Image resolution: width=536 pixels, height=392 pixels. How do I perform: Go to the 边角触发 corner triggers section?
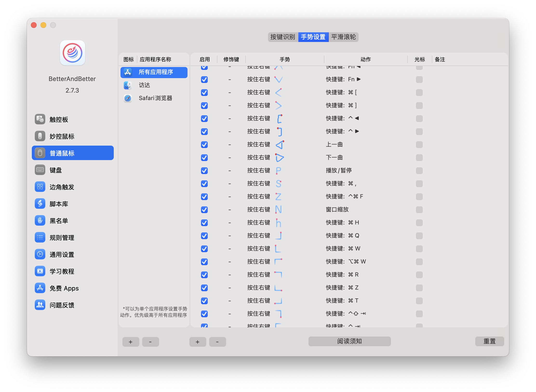[62, 187]
